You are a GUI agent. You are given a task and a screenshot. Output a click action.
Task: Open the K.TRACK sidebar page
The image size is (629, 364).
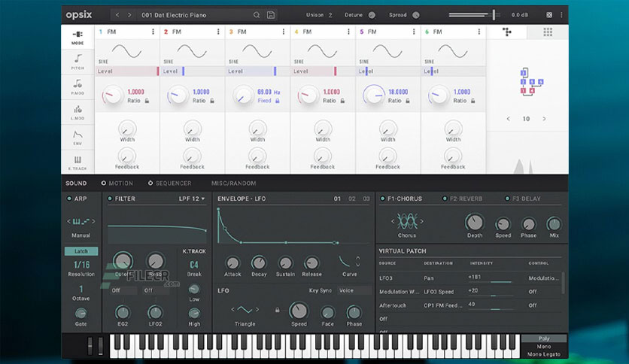(x=77, y=162)
